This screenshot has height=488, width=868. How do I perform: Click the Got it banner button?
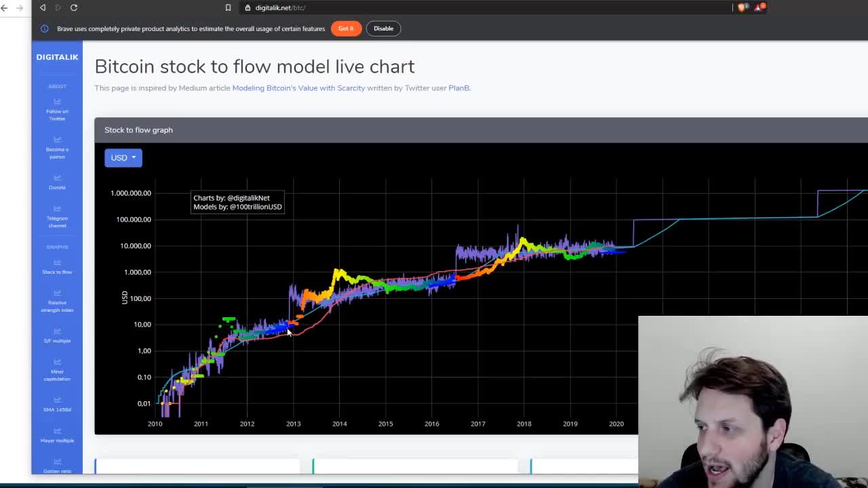point(346,28)
